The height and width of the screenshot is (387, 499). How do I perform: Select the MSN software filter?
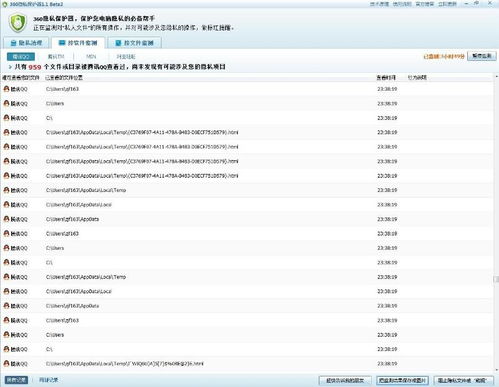(x=91, y=57)
